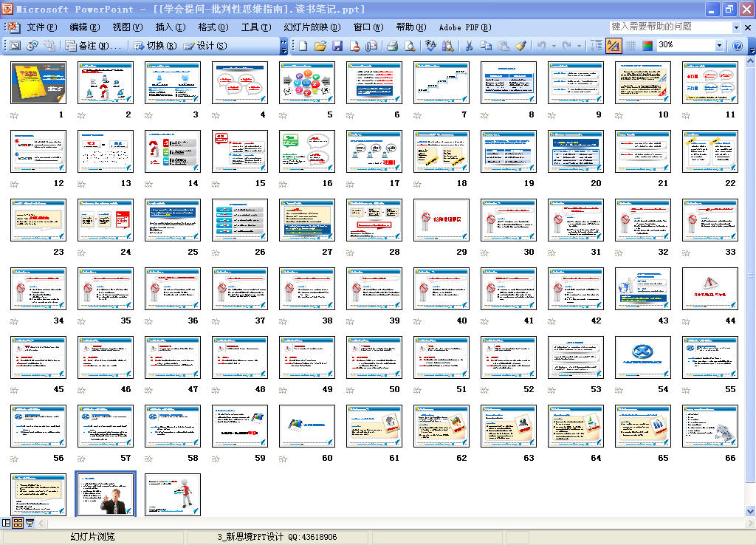Open the Adobe PDF(B) menu
756x545 pixels.
[x=465, y=27]
